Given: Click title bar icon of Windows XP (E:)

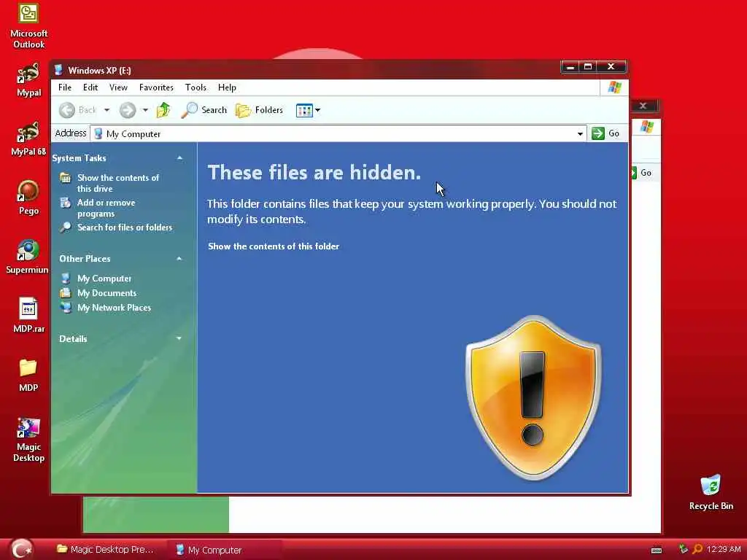Looking at the screenshot, I should pos(58,71).
